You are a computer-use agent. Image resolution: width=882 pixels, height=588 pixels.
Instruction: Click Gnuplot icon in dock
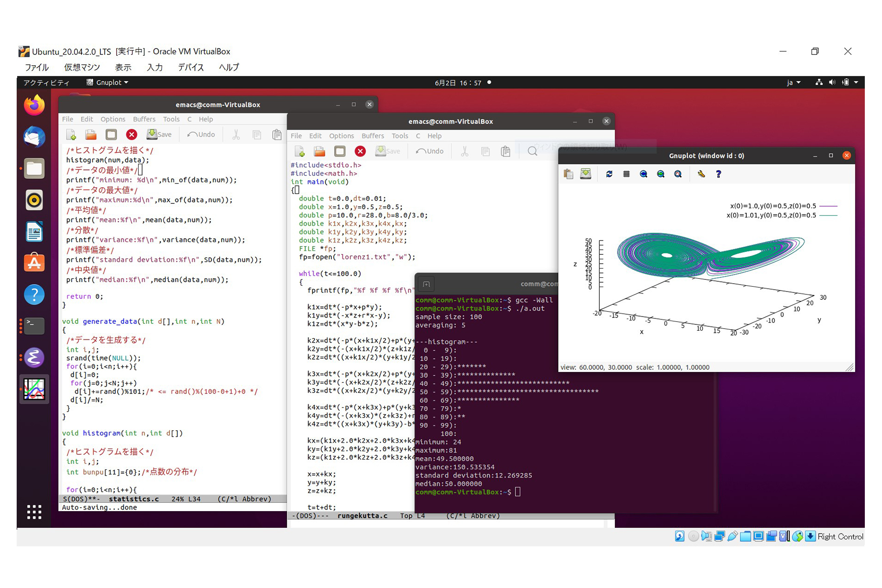click(x=34, y=389)
